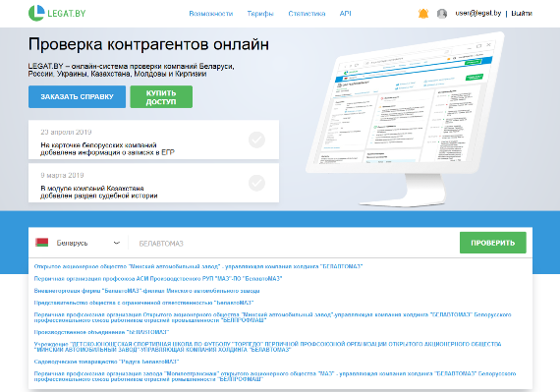Image resolution: width=560 pixels, height=392 pixels.
Task: Select suggestion Представительство общества с ограниченной ответственностью
Action: [143, 303]
